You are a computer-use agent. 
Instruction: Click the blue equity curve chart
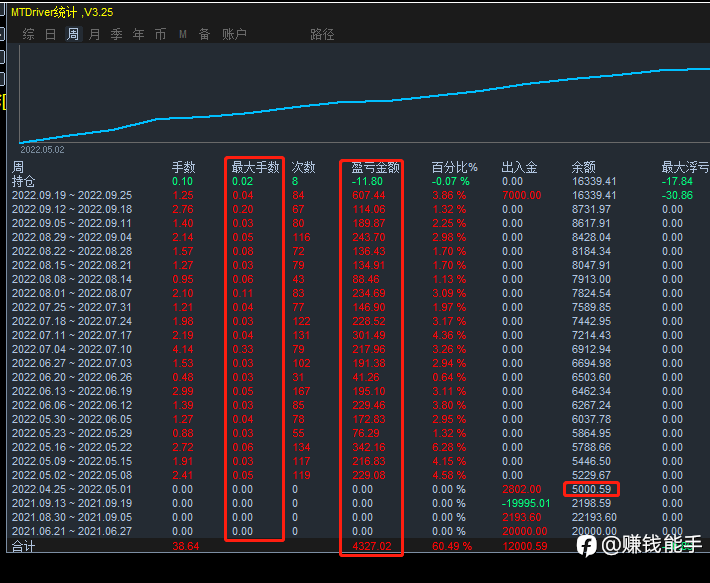pyautogui.click(x=365, y=94)
